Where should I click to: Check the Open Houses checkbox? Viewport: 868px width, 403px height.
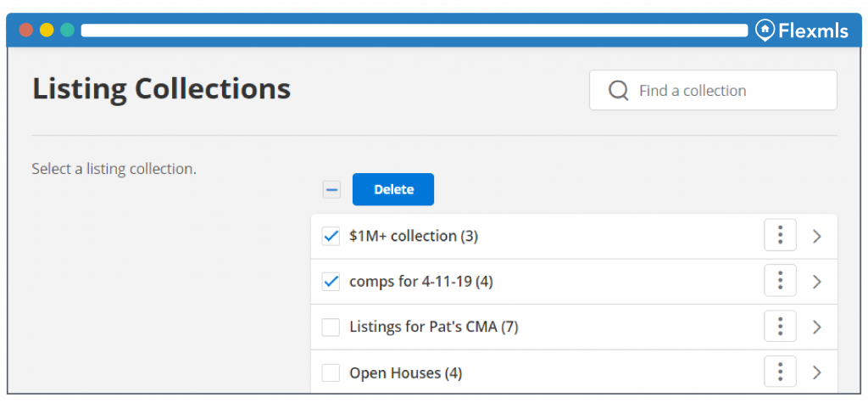tap(331, 372)
